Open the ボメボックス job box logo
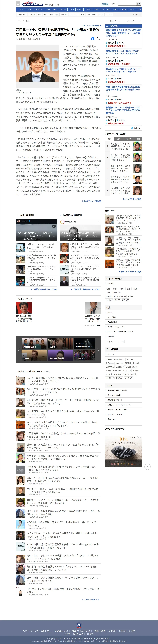The height and width of the screenshot is (644, 158). [136, 128]
